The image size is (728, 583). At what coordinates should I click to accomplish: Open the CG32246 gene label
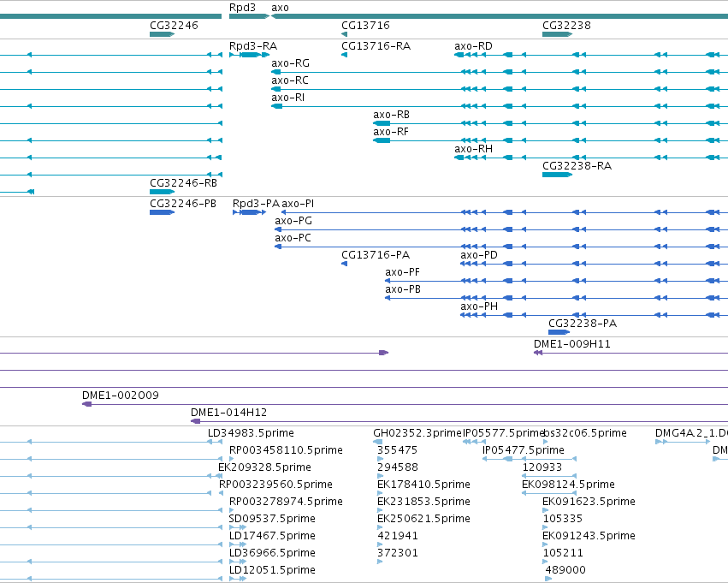(x=174, y=25)
